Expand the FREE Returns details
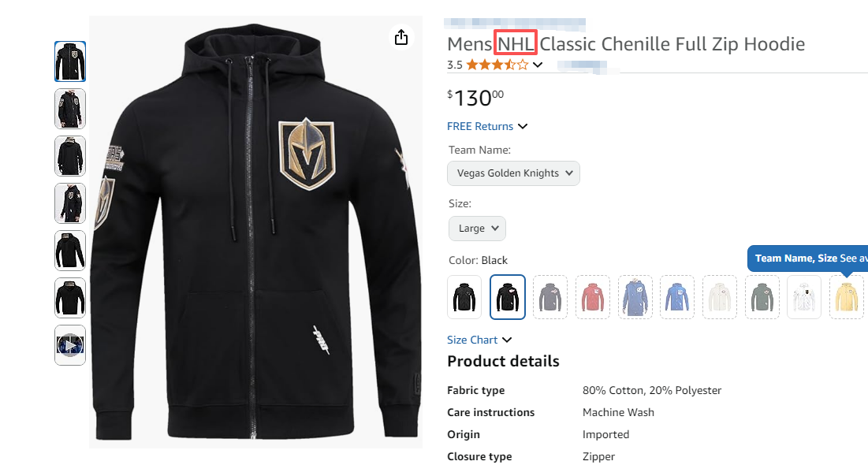The image size is (868, 476). [x=522, y=126]
